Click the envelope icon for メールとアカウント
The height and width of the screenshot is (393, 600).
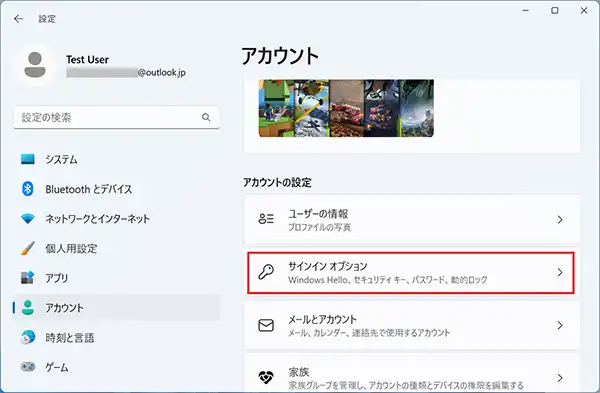pyautogui.click(x=266, y=325)
